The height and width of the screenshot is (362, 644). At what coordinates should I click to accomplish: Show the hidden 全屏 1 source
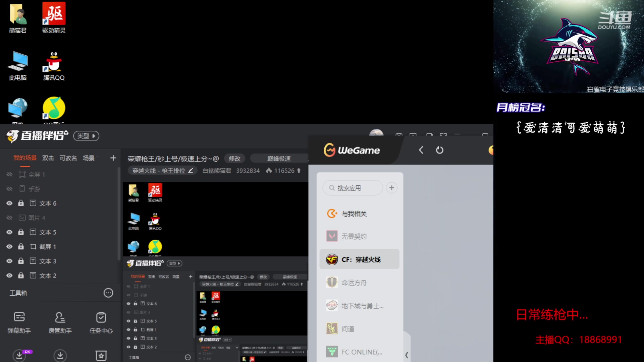click(x=9, y=174)
